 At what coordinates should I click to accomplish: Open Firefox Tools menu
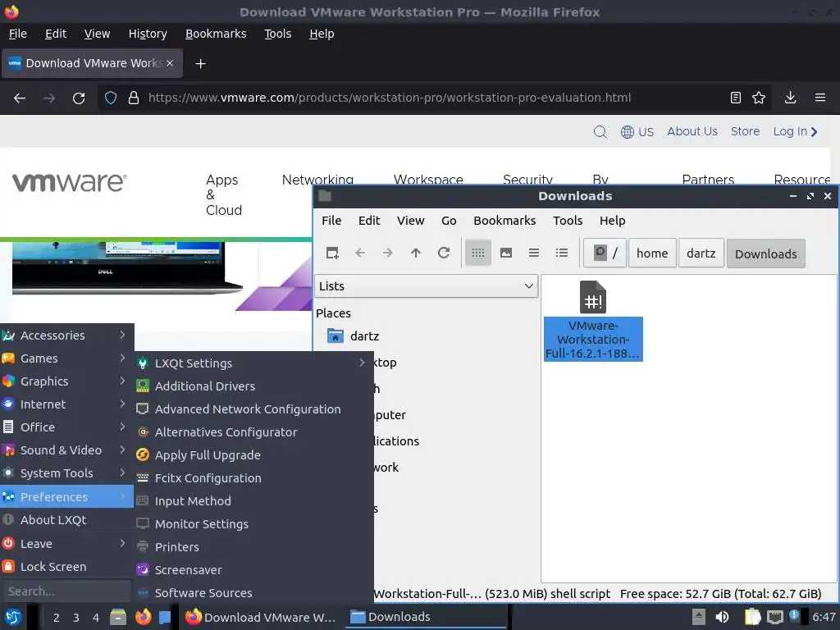277,34
